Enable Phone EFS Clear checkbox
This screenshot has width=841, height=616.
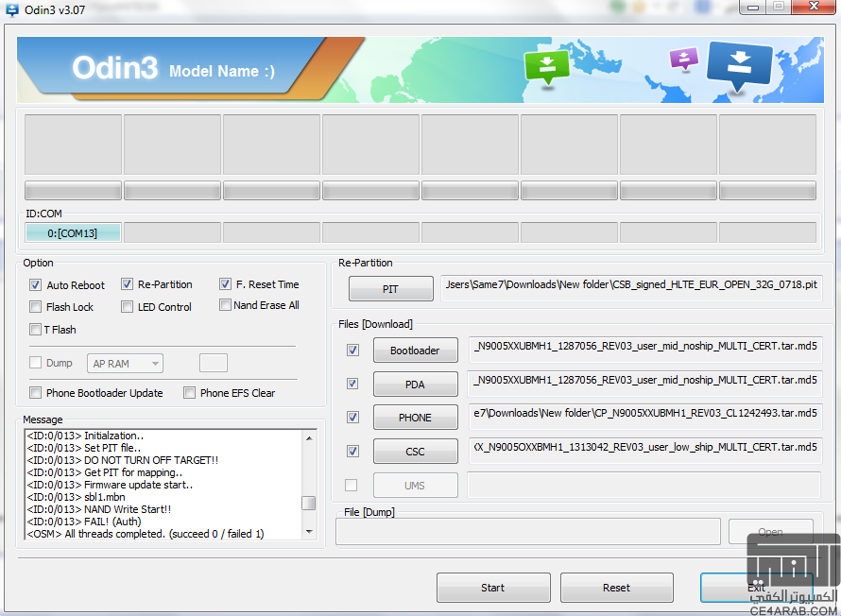[x=189, y=393]
